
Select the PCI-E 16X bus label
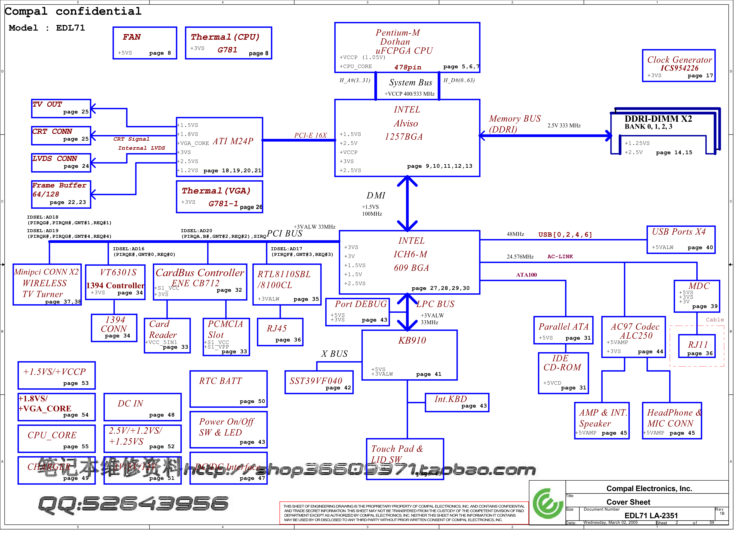[x=311, y=135]
